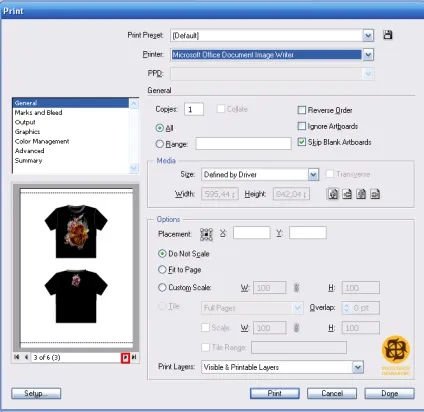The height and width of the screenshot is (412, 424).
Task: Select the landscape left orientation icon
Action: (x=347, y=194)
